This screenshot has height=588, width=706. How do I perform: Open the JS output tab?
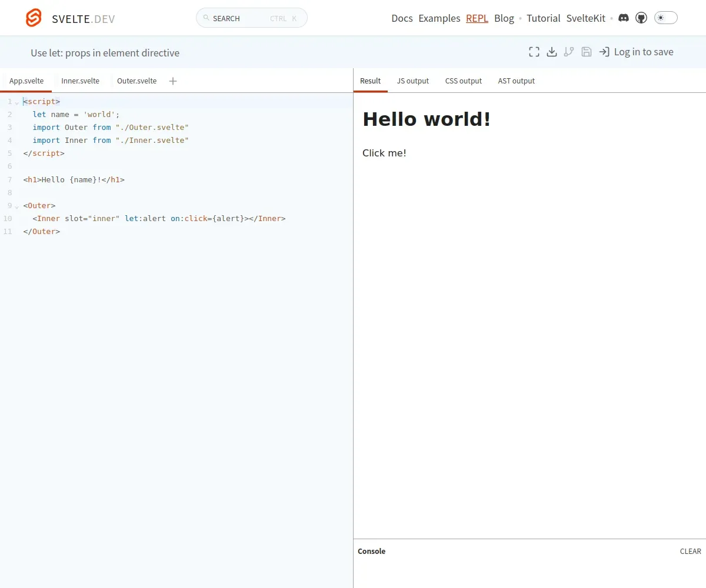coord(412,81)
